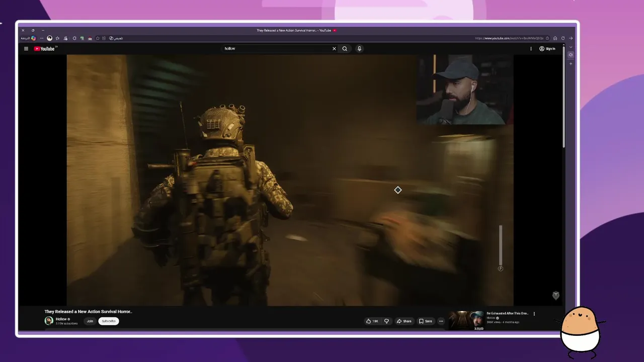
Task: Like the video with 19K likes
Action: [x=372, y=321]
